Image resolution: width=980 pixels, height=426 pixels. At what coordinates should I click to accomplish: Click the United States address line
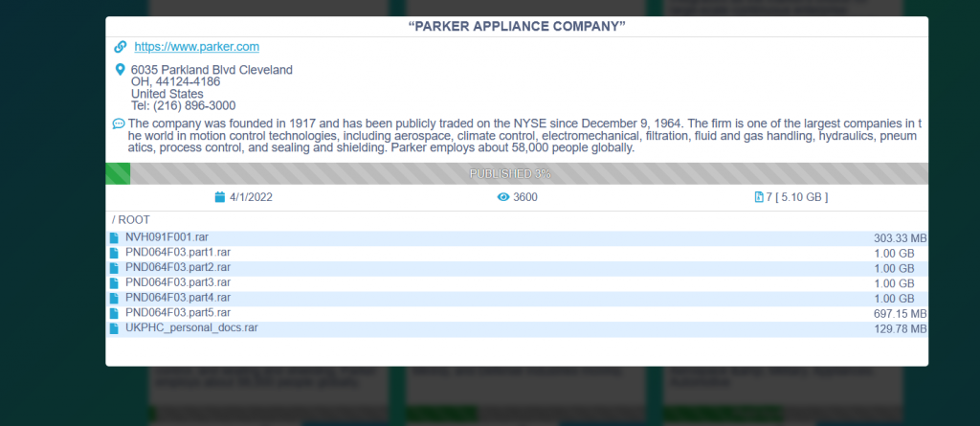point(167,94)
